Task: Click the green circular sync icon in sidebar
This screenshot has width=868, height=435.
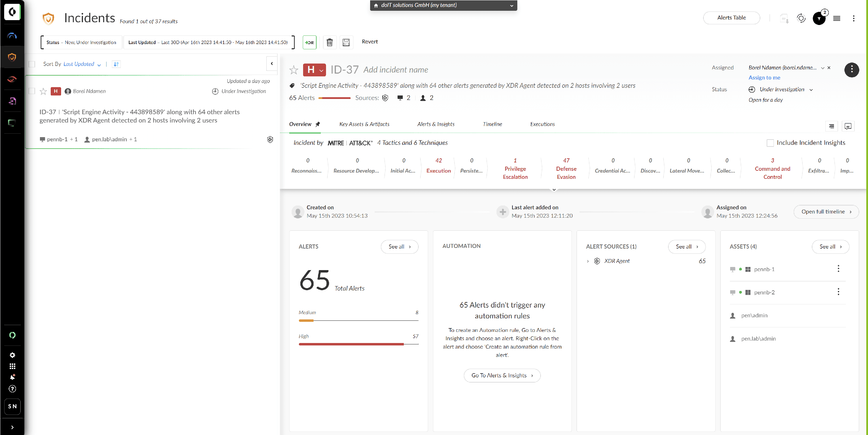Action: 12,335
